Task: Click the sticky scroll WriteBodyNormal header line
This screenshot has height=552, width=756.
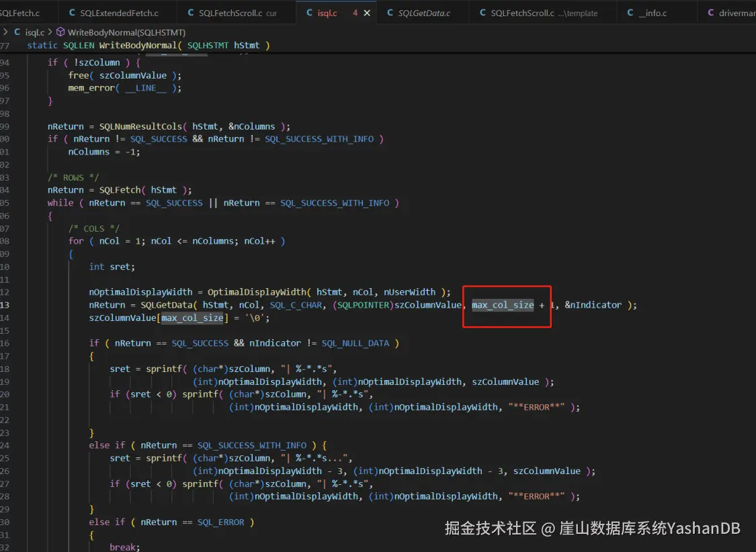Action: pyautogui.click(x=149, y=45)
